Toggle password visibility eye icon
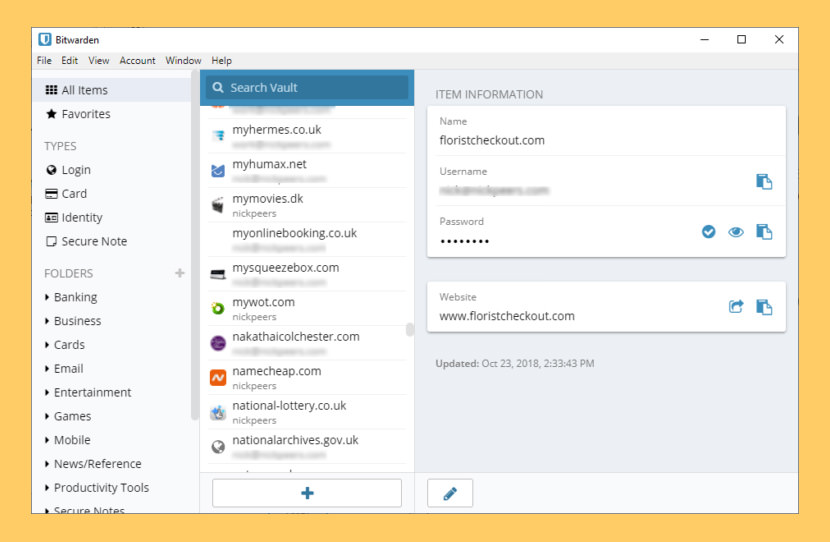 pyautogui.click(x=736, y=232)
